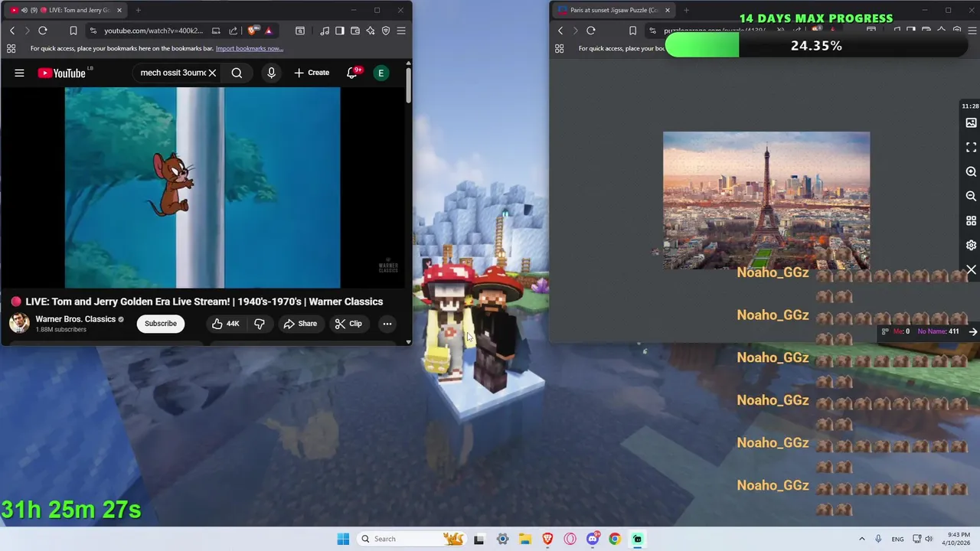Clear the YouTube search text with X
The width and height of the screenshot is (980, 551).
[x=212, y=73]
